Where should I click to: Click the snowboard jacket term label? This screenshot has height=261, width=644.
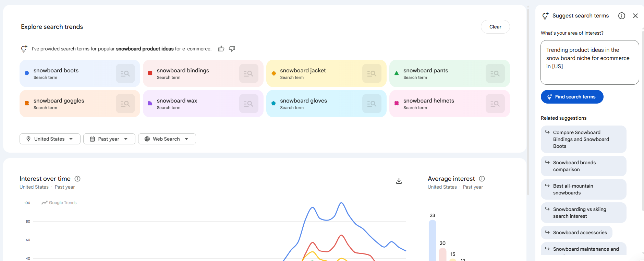[303, 70]
